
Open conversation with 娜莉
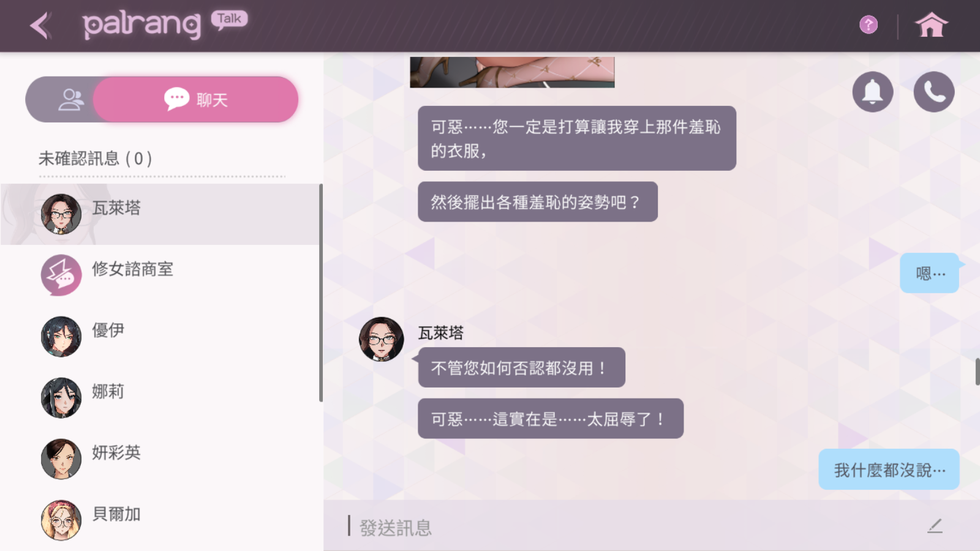point(160,398)
